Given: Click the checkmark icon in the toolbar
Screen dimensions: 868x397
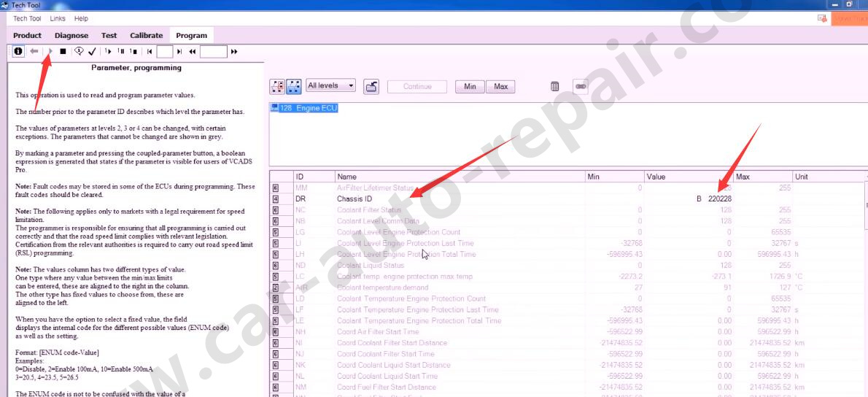Looking at the screenshot, I should click(x=92, y=52).
